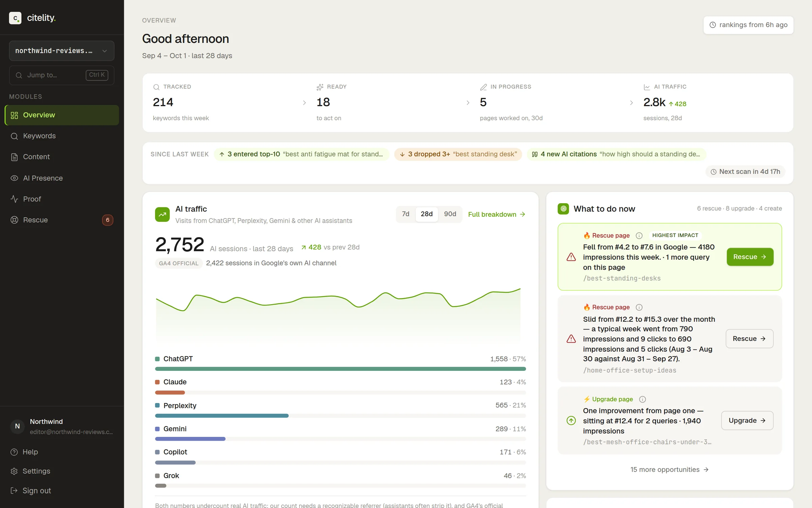Click the Jump to search field
This screenshot has height=508, width=812.
click(x=62, y=75)
